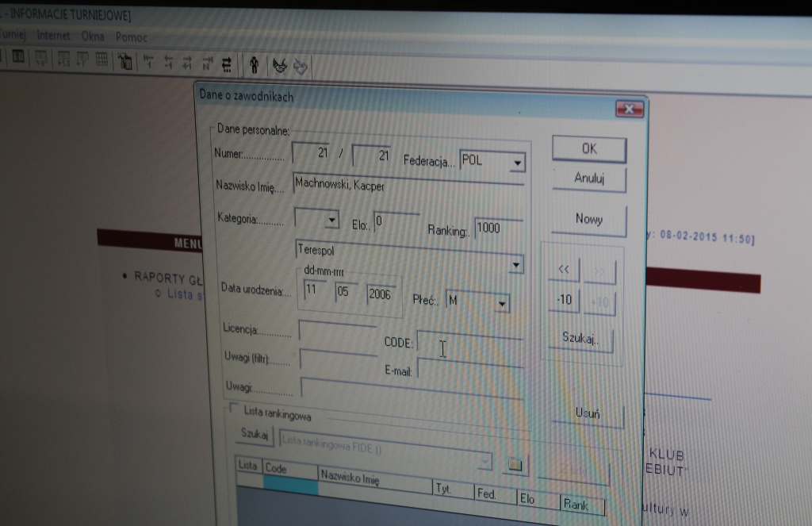The width and height of the screenshot is (812, 526).
Task: Open the folder icon beside ranking list
Action: [x=515, y=464]
